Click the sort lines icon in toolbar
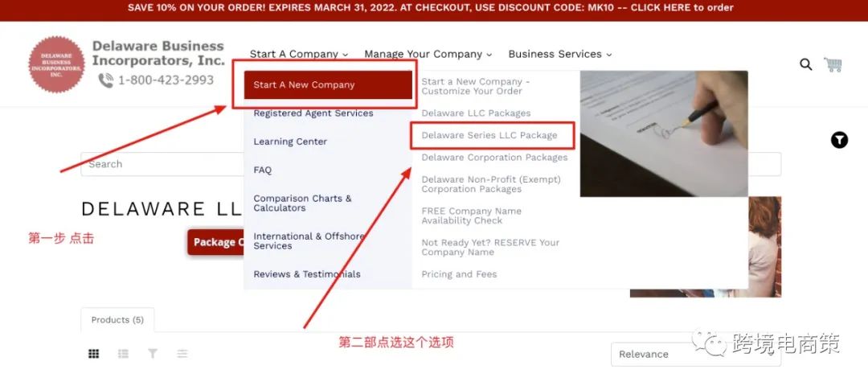This screenshot has width=868, height=382. tap(182, 353)
